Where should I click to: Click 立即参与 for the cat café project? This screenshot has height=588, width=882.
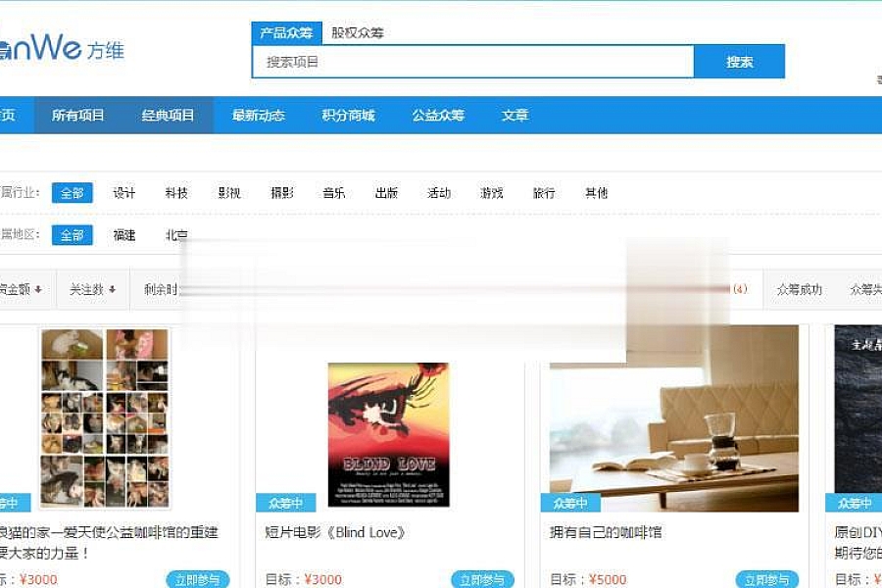[x=197, y=579]
